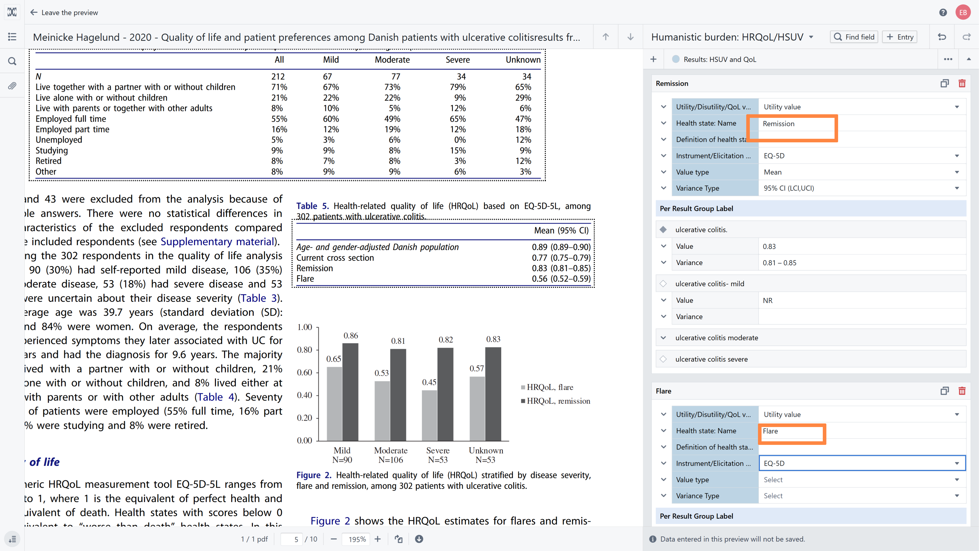
Task: Open the three-dot section options menu
Action: 948,59
